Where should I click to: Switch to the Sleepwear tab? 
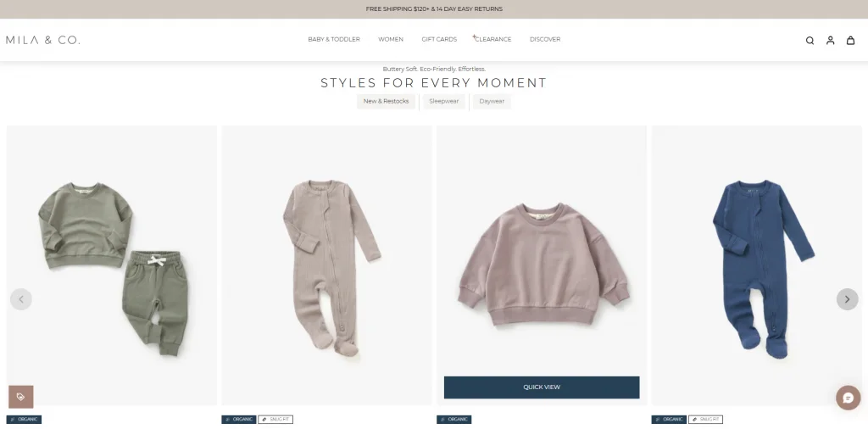(444, 101)
